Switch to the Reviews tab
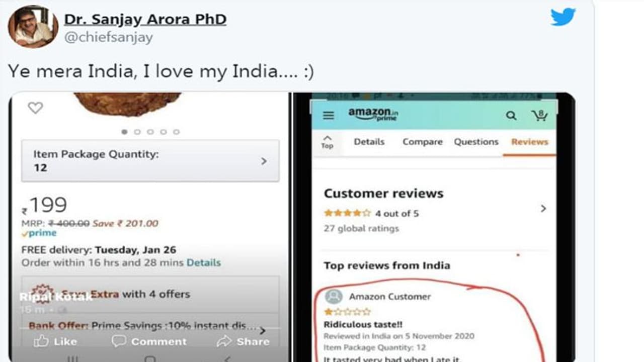 point(530,142)
